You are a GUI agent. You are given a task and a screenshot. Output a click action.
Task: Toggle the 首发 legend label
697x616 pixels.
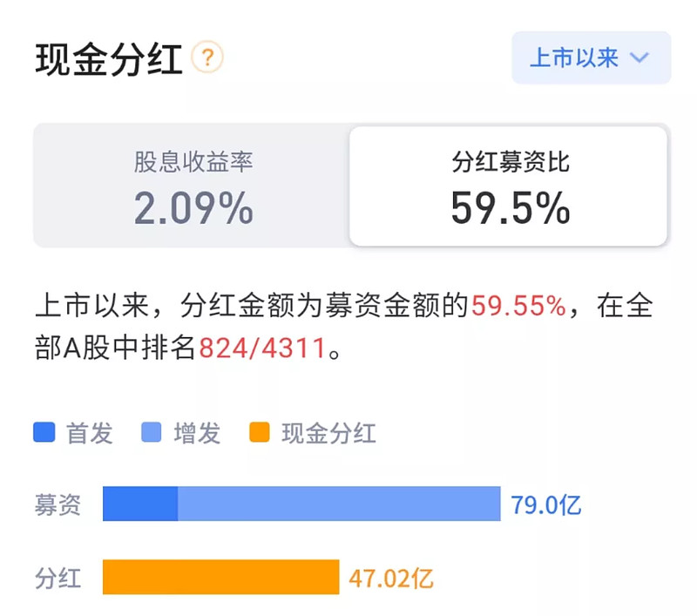[90, 432]
